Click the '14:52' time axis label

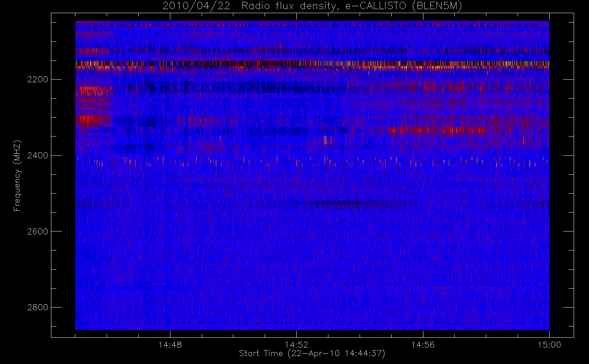click(x=296, y=345)
